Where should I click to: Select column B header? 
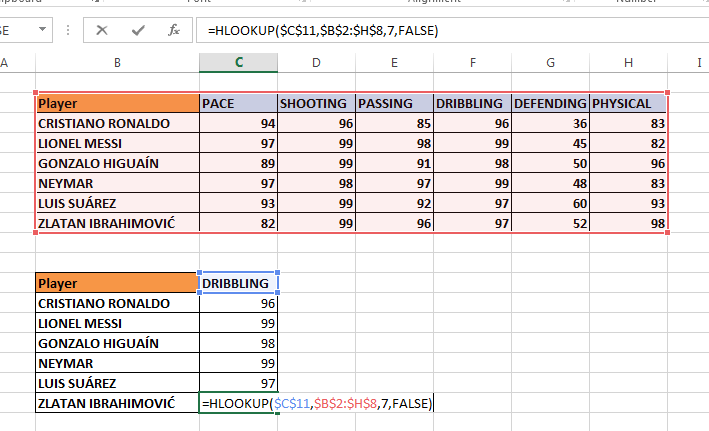117,62
